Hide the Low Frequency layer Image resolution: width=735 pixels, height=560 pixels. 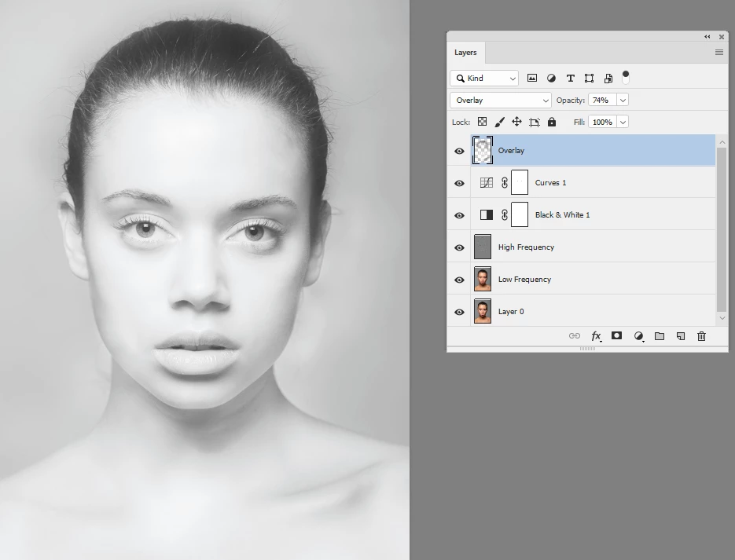pyautogui.click(x=459, y=280)
